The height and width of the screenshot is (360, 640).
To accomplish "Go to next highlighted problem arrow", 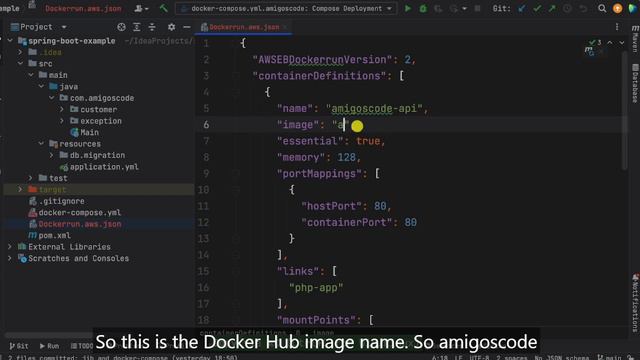I will coord(621,42).
